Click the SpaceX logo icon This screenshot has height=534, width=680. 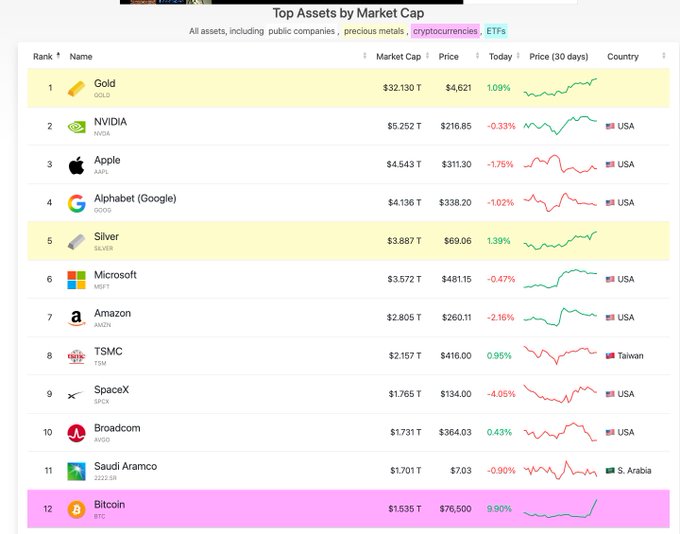pyautogui.click(x=75, y=395)
